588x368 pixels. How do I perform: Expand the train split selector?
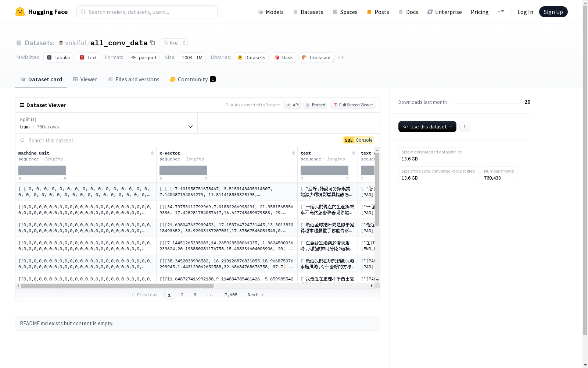tap(107, 123)
